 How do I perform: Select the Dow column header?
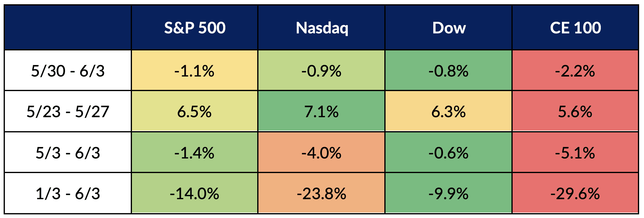point(449,28)
